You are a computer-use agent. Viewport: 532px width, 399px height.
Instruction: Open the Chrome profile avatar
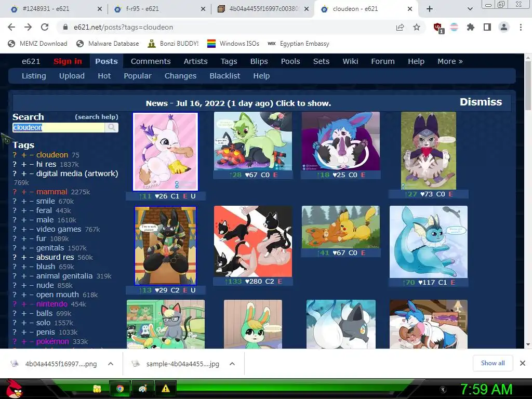click(x=504, y=27)
